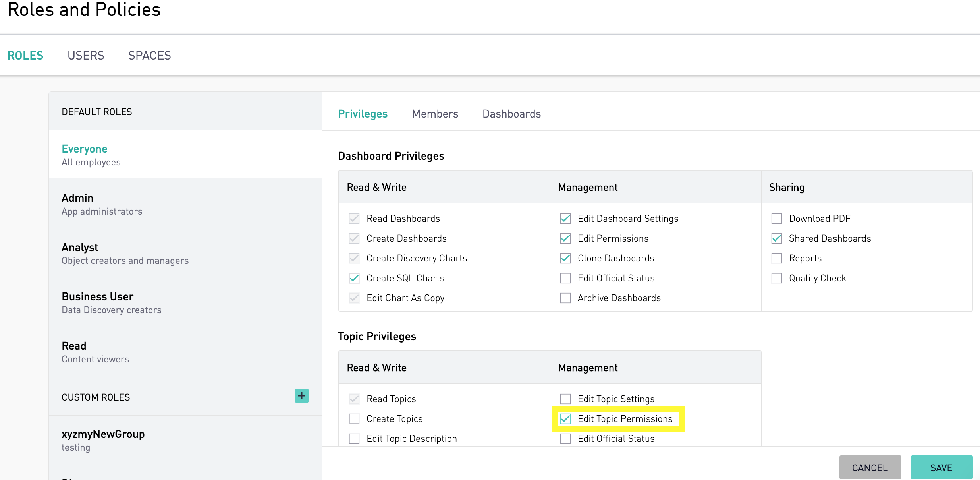Toggle Edit Chart As Copy checkbox
980x480 pixels.
(354, 298)
